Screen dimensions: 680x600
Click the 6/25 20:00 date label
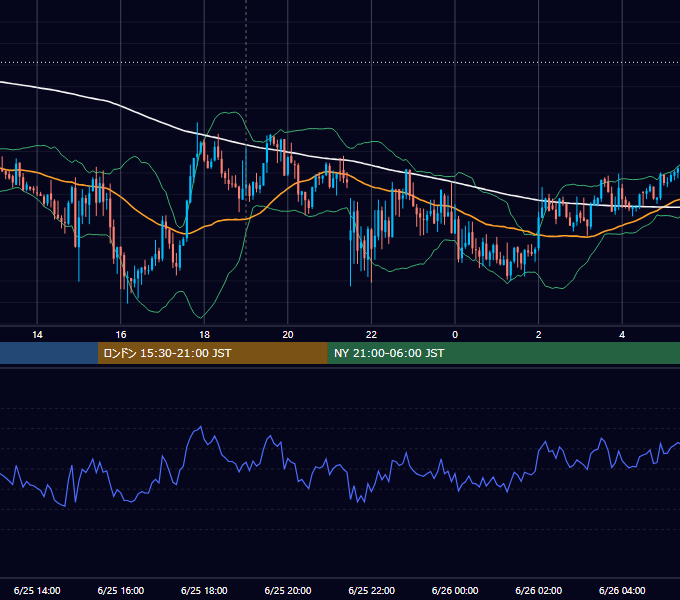coord(288,590)
